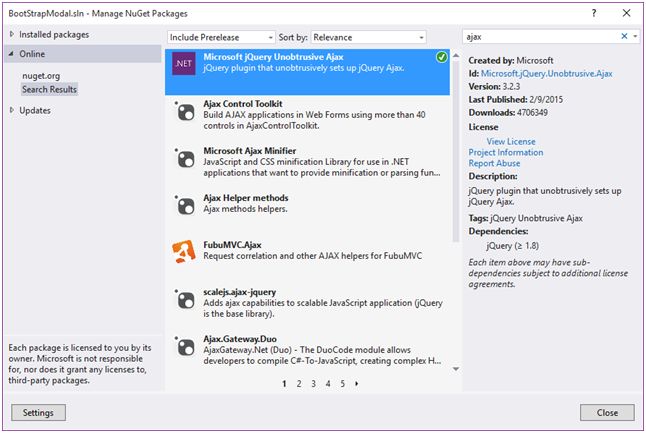646x433 pixels.
Task: Click the scalejs.ajax-jquery package icon
Action: coord(185,299)
